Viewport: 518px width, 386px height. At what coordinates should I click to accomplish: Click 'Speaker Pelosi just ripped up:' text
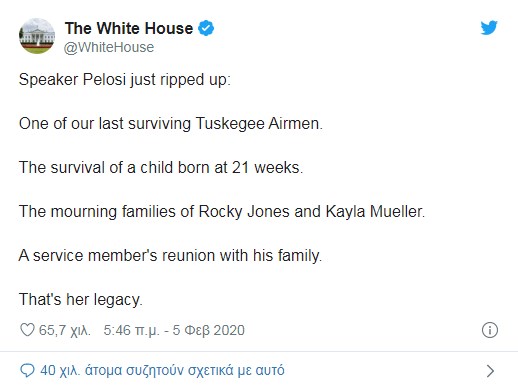point(125,80)
